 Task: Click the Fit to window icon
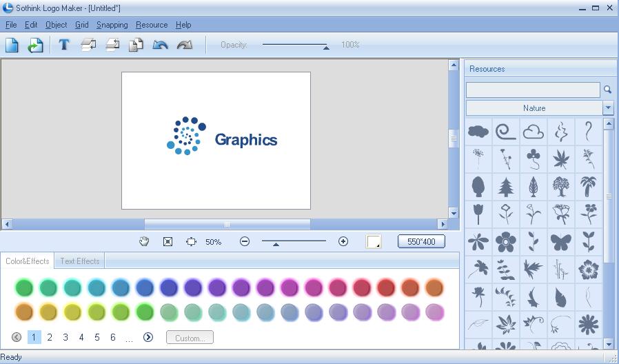[168, 241]
